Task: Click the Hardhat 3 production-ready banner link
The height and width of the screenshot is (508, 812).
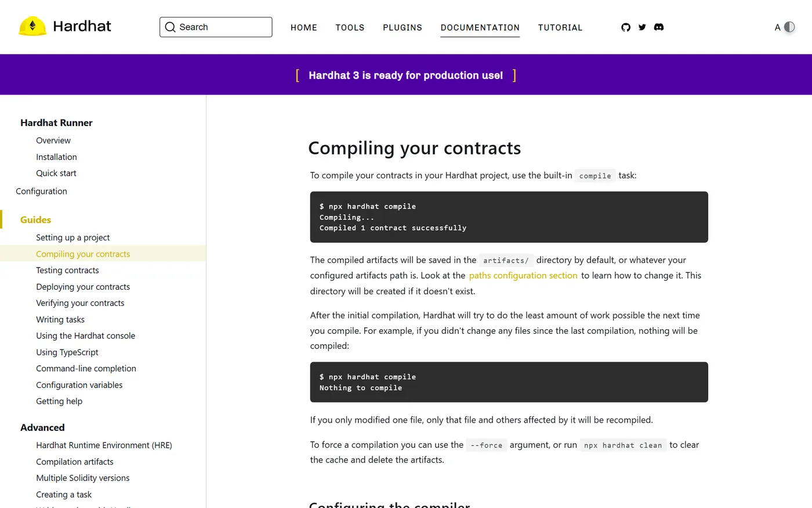Action: (x=405, y=75)
